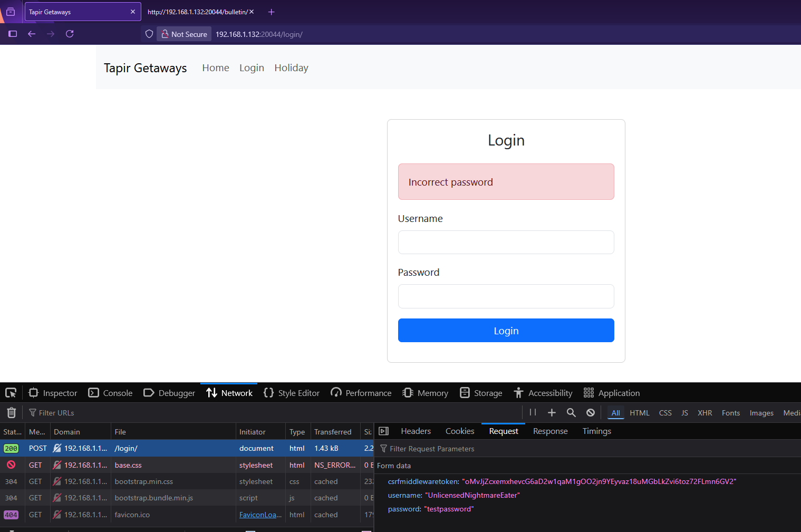Image resolution: width=801 pixels, height=532 pixels.
Task: Reload the page with refresh icon
Action: [x=70, y=34]
